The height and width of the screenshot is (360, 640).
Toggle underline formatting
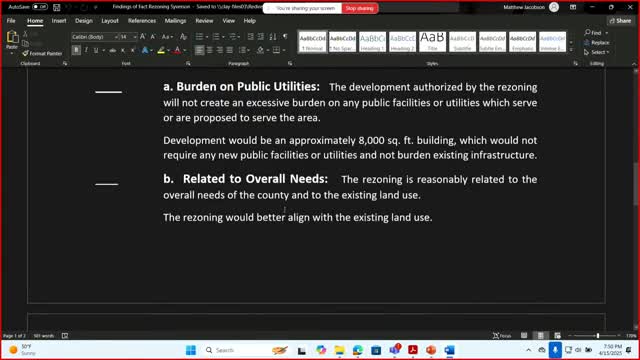pos(96,50)
